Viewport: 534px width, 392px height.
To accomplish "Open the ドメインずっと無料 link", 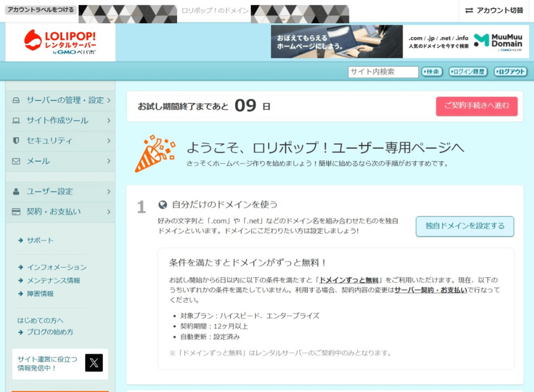I will [349, 280].
